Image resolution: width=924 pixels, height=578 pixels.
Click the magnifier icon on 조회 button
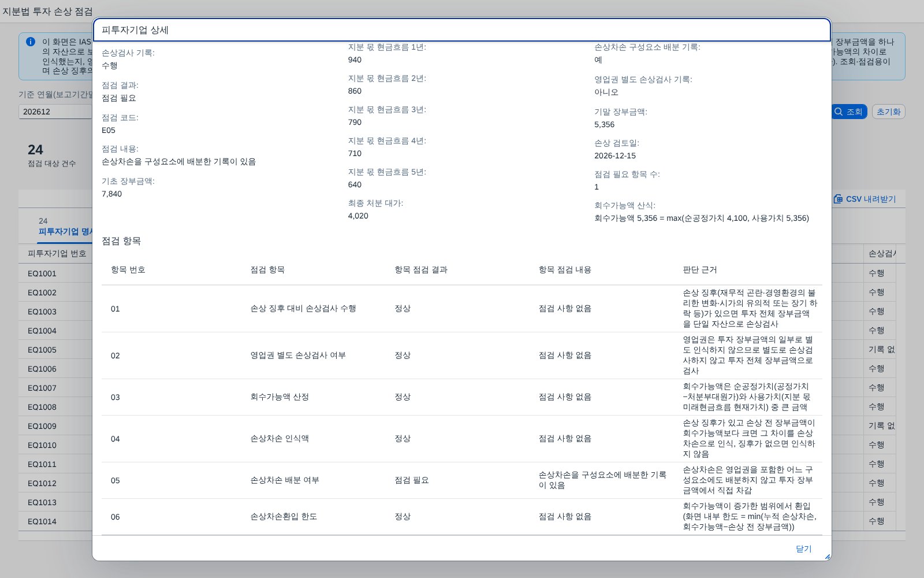(x=839, y=112)
